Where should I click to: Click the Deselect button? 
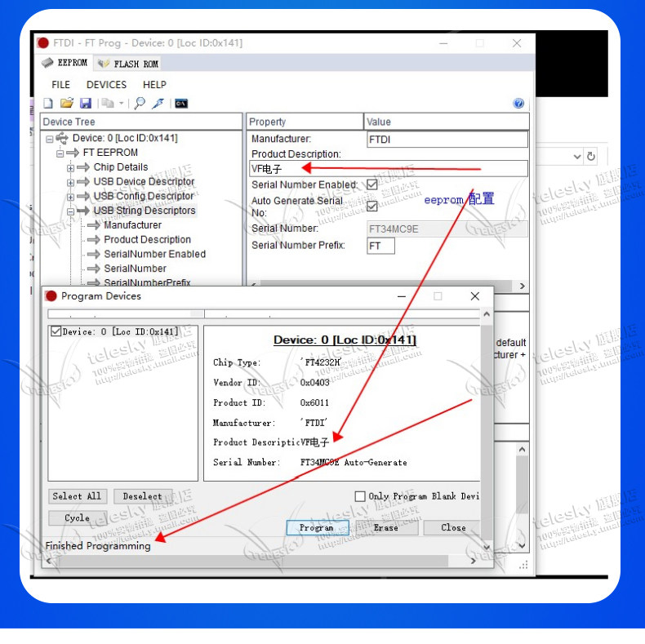tap(142, 496)
